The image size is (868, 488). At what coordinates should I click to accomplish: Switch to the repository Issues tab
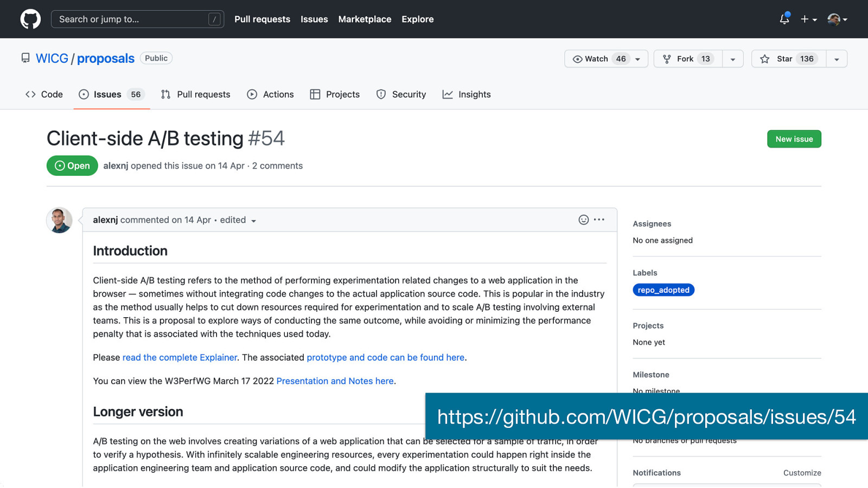pyautogui.click(x=112, y=94)
